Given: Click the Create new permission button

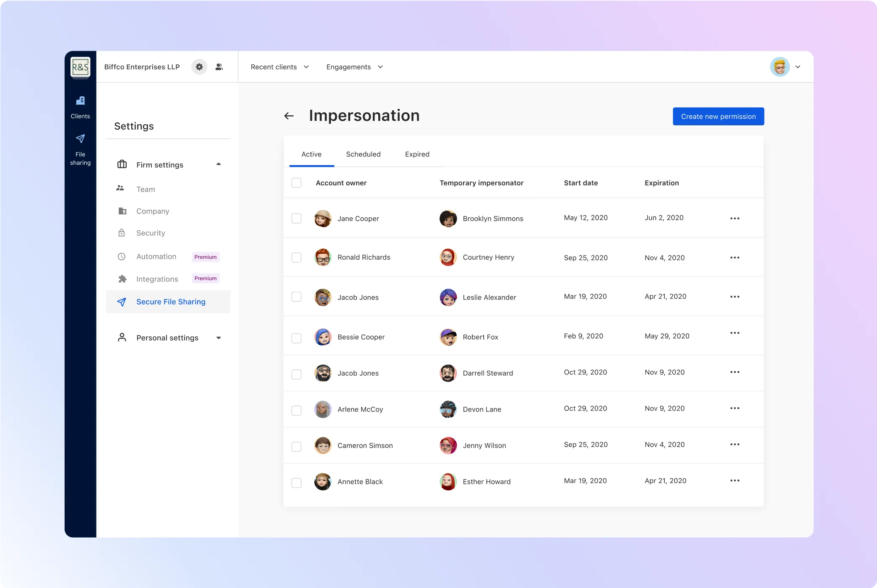Looking at the screenshot, I should pos(718,116).
